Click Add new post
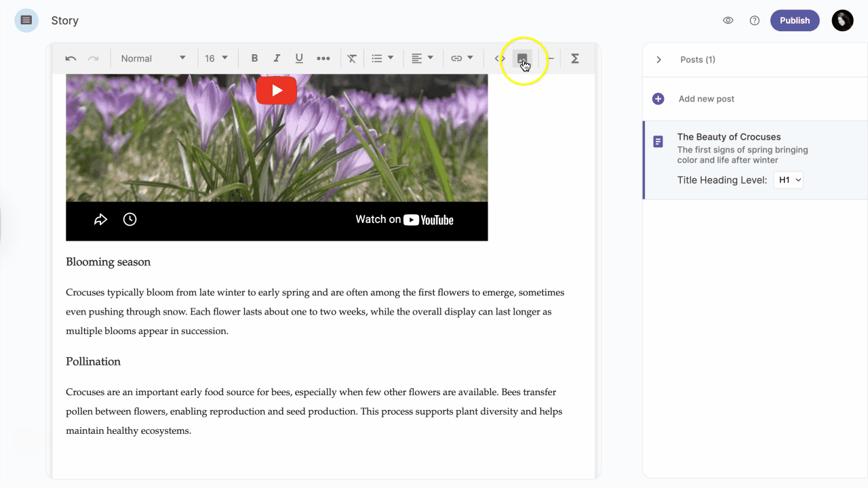This screenshot has height=488, width=868. point(706,99)
